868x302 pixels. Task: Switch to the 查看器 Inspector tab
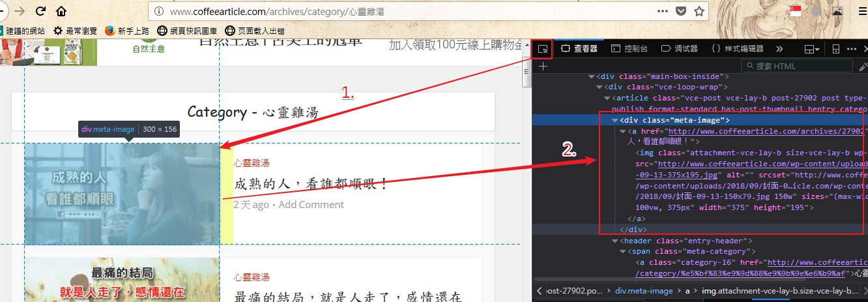(x=579, y=49)
